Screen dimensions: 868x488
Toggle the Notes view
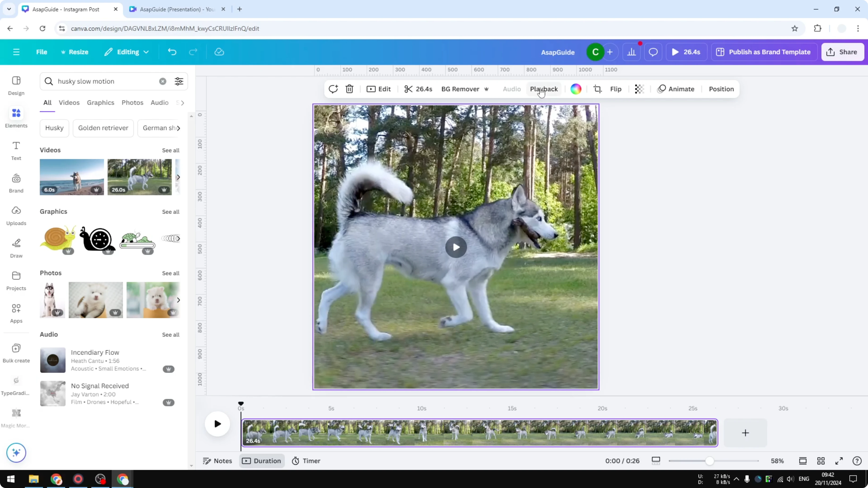pos(217,461)
